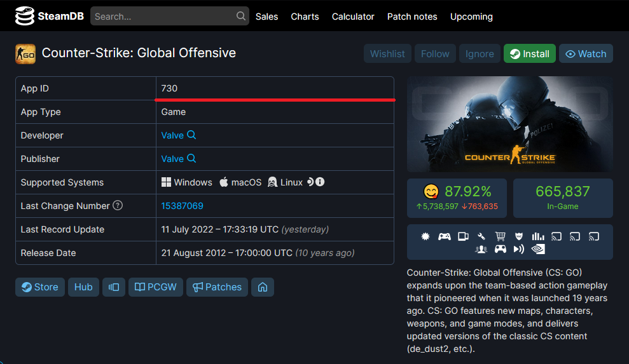The image size is (629, 364).
Task: Open the Charts menu item
Action: pos(305,17)
